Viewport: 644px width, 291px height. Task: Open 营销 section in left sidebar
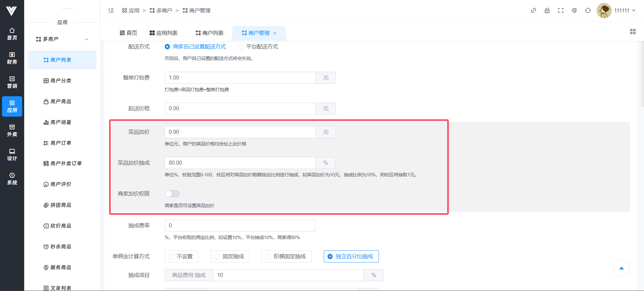tap(12, 82)
